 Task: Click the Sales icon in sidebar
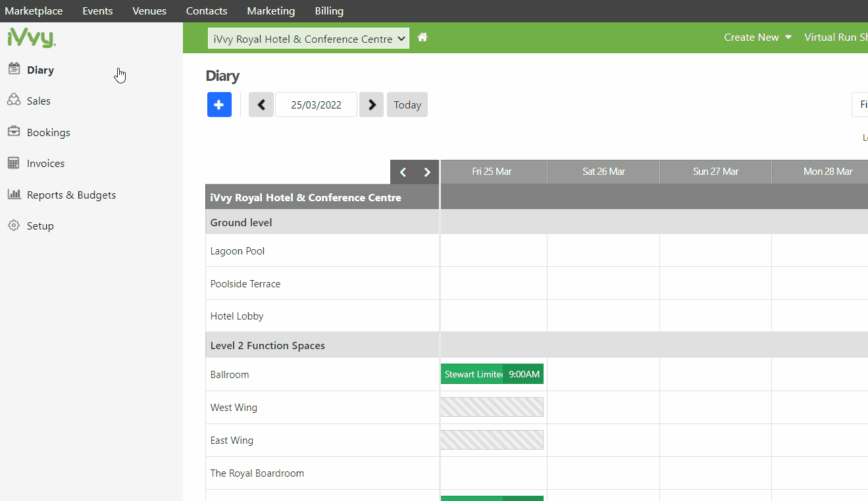14,100
